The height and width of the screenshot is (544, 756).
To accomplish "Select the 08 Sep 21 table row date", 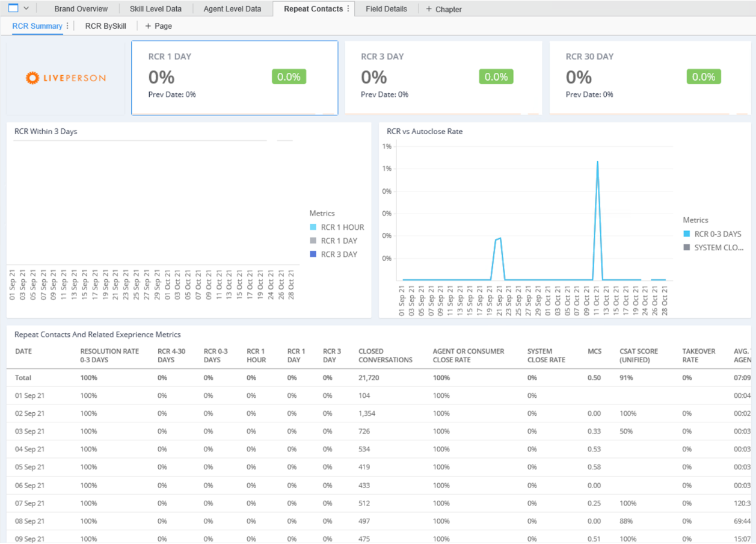I will click(x=29, y=521).
